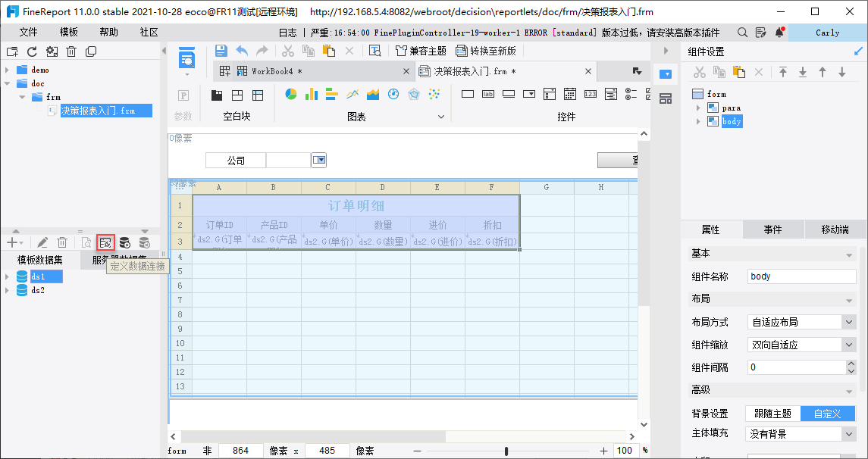Insert a pie chart component

(290, 94)
